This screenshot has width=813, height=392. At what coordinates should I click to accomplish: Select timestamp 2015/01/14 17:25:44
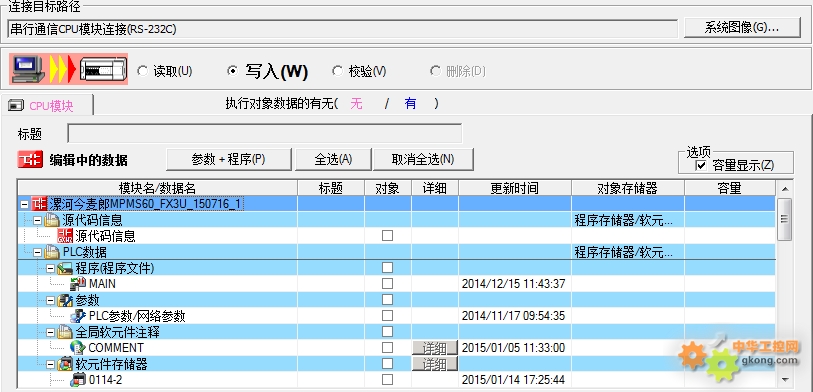[x=513, y=380]
